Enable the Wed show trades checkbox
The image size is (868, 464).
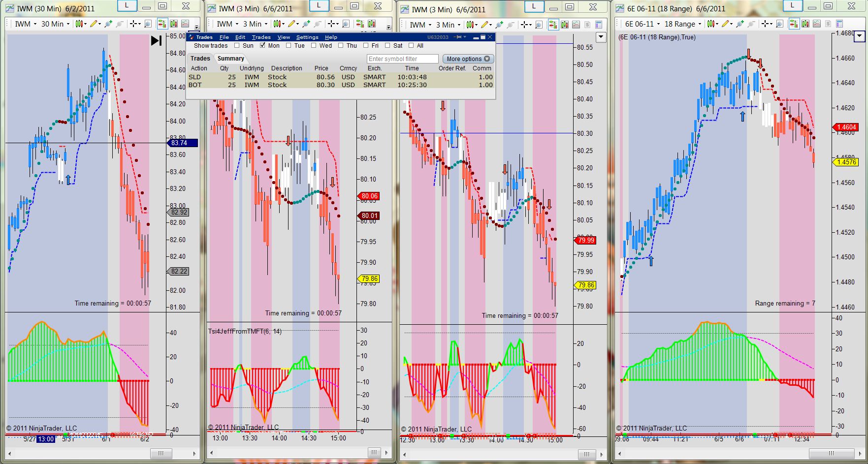point(314,45)
